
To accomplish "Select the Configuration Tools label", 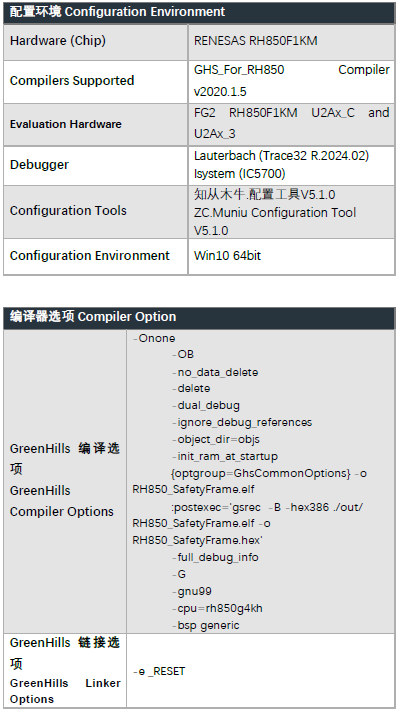I will point(68,211).
